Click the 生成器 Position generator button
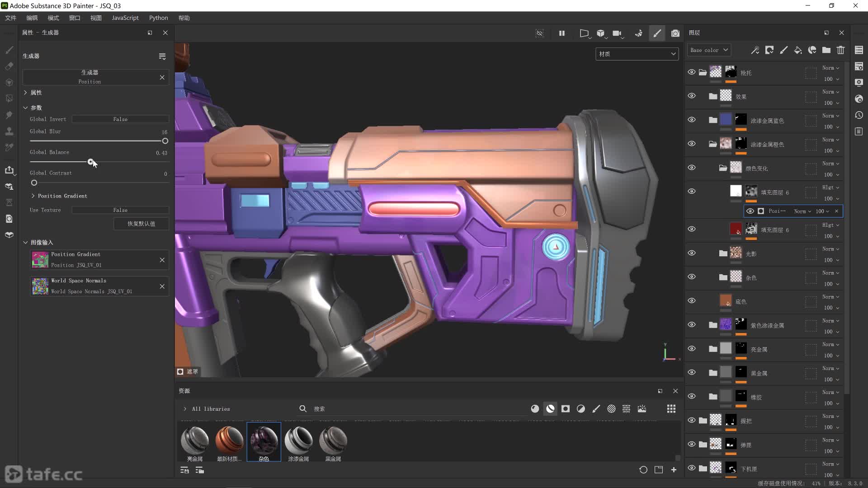 pos(90,77)
